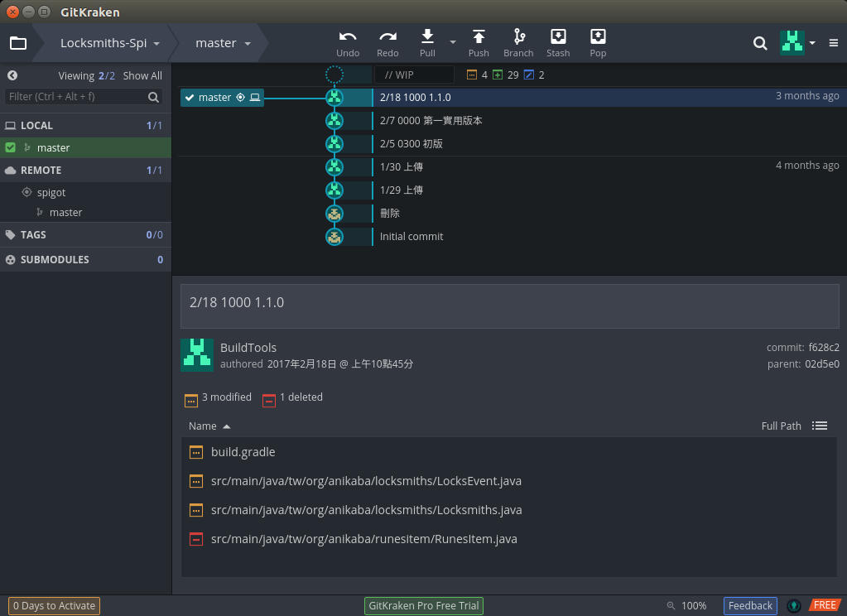Expand the SUBMODULES section
847x616 pixels.
pos(85,260)
